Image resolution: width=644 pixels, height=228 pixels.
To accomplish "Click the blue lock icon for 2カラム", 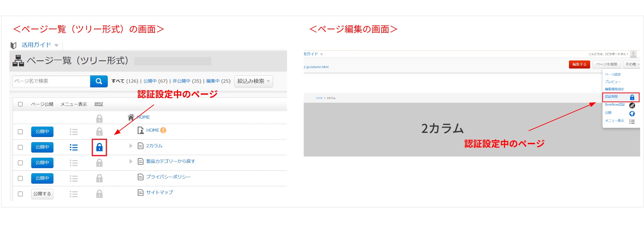I will [100, 147].
